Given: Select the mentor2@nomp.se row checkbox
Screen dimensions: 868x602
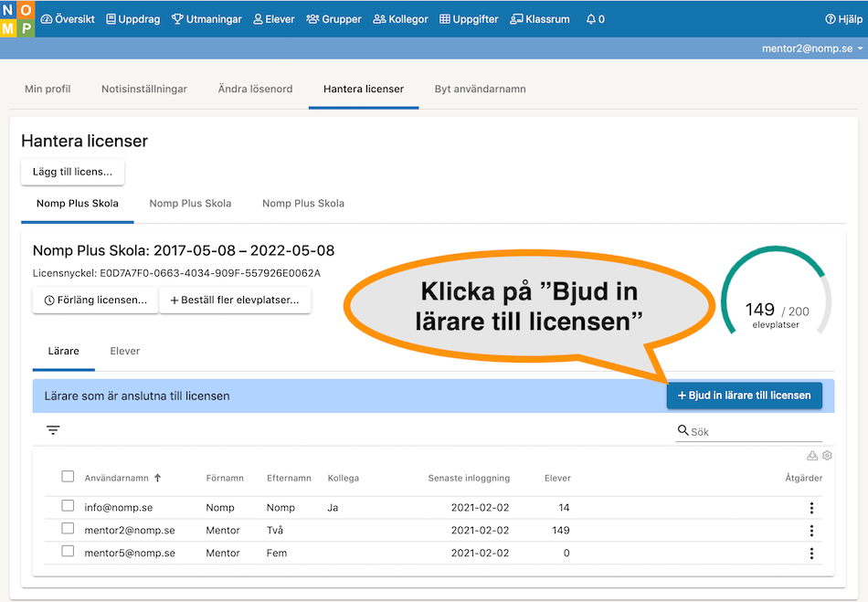Looking at the screenshot, I should point(68,528).
